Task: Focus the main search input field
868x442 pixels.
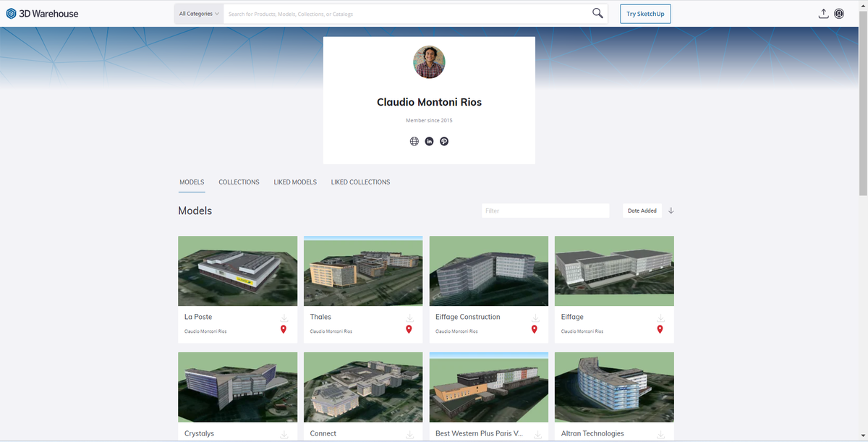Action: pos(407,14)
